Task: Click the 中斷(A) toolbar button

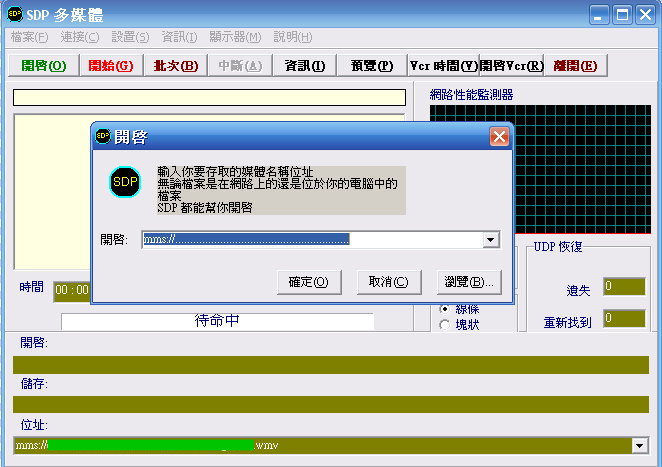Action: [240, 65]
